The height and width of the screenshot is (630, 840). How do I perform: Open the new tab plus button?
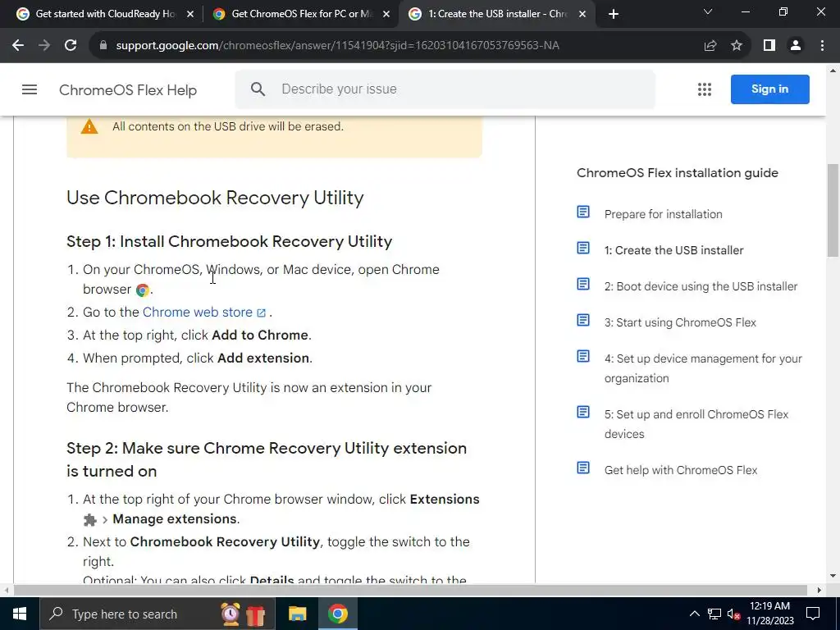614,14
